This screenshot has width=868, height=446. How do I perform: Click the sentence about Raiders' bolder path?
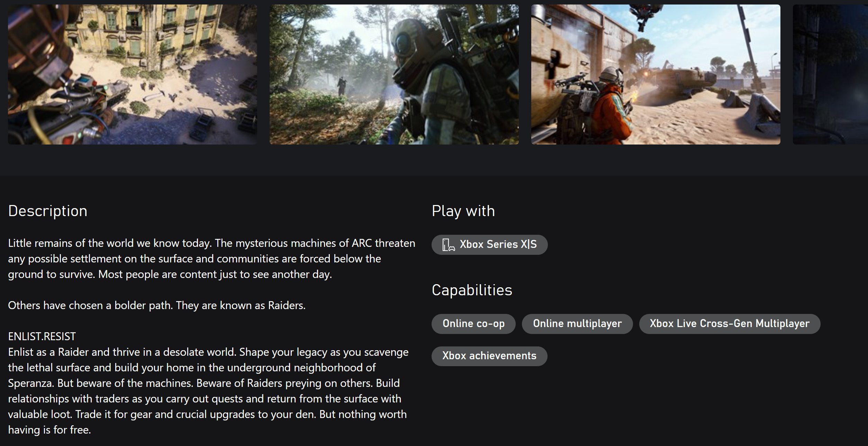click(x=157, y=306)
